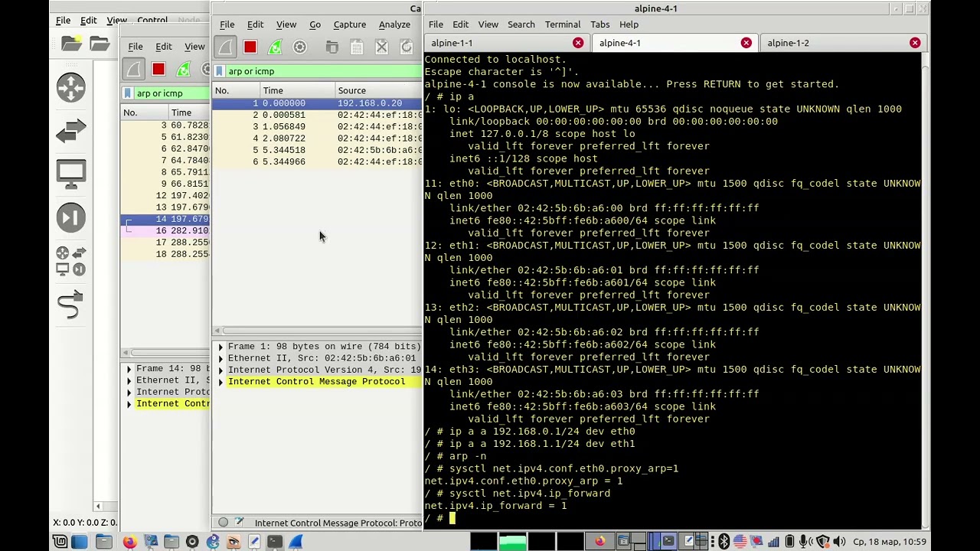
Task: Click the expert info circle in Wireshark status bar
Action: coord(223,523)
